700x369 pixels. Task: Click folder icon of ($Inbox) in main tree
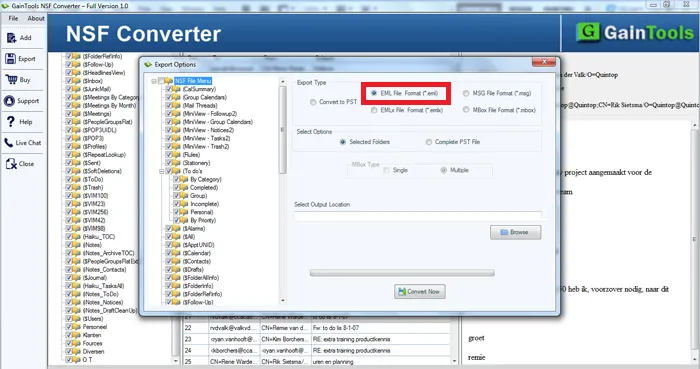[x=77, y=81]
